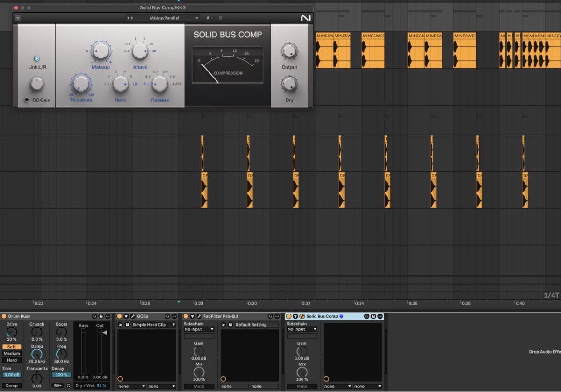The image size is (561, 392).
Task: Turn off the FabFilter Pro-Q 3 device
Action: [186, 316]
